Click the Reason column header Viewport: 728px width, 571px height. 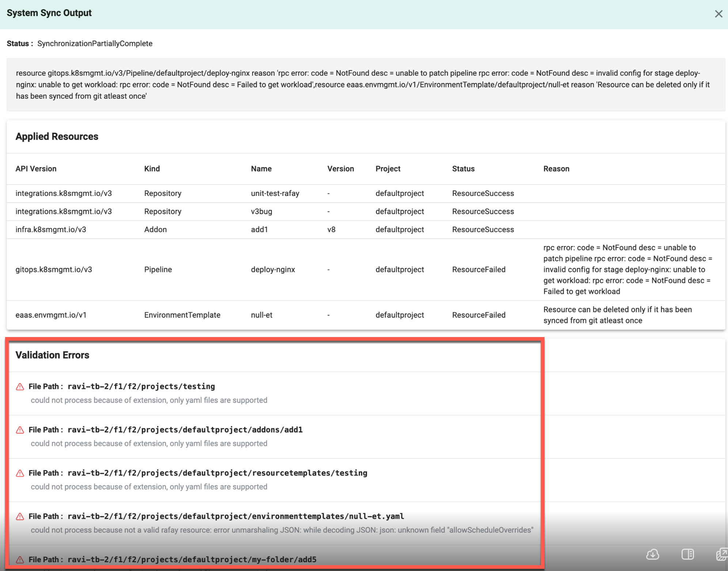tap(556, 169)
